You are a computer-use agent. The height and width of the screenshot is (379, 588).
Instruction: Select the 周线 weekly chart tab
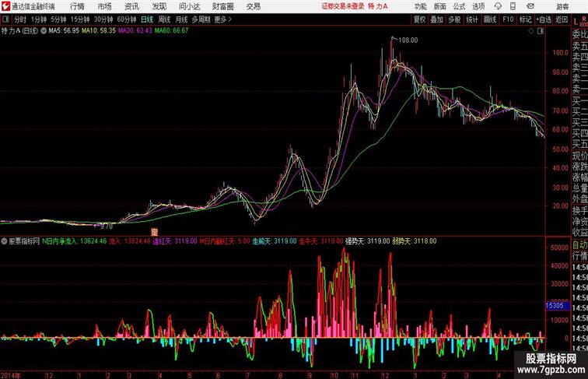[x=164, y=19]
